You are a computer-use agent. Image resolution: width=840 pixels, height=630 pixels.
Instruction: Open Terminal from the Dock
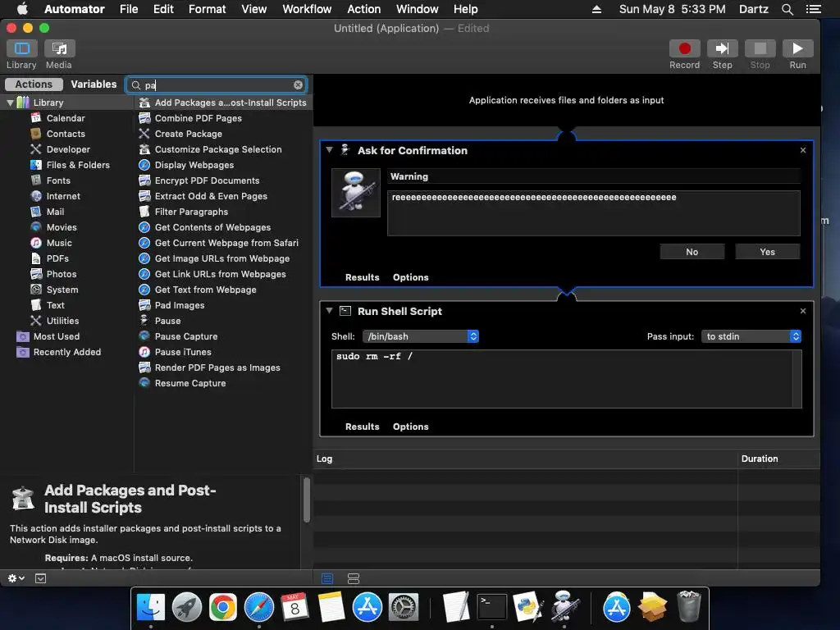coord(491,607)
